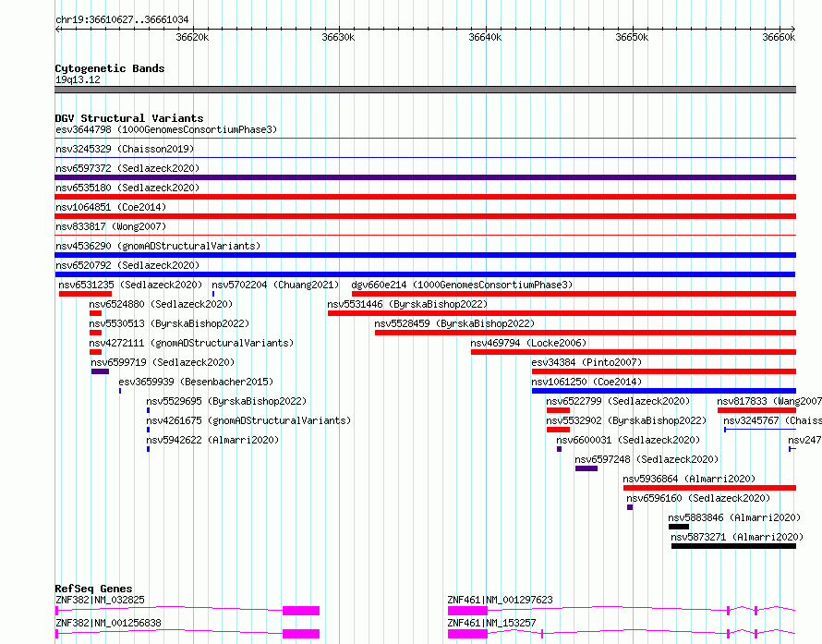Select the nsv4261675 (gnomADStructuralVariants) label

[x=248, y=420]
